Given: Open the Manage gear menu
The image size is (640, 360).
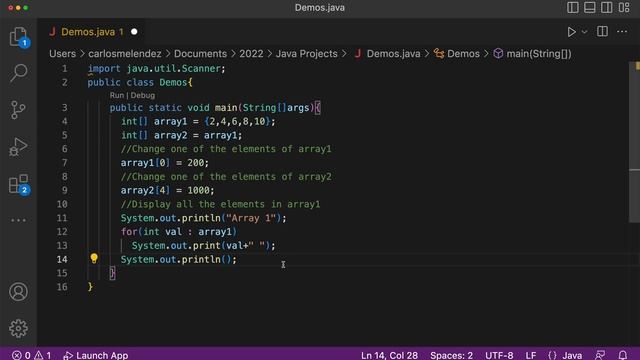Looking at the screenshot, I should (x=18, y=328).
